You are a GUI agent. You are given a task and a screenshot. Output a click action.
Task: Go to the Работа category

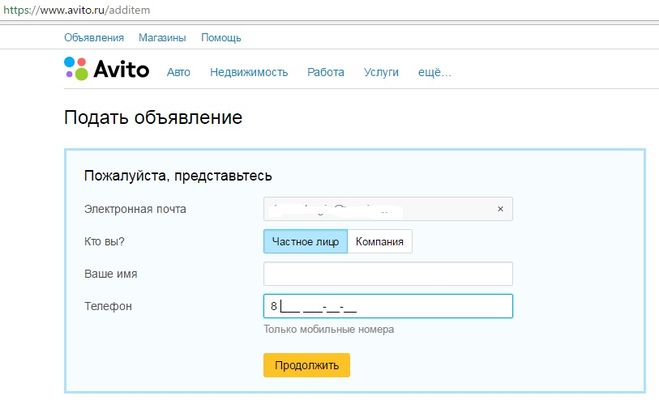click(x=326, y=72)
